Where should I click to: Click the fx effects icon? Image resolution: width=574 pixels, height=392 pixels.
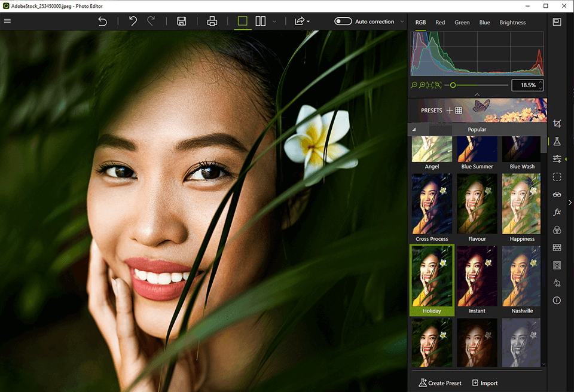[x=557, y=212]
